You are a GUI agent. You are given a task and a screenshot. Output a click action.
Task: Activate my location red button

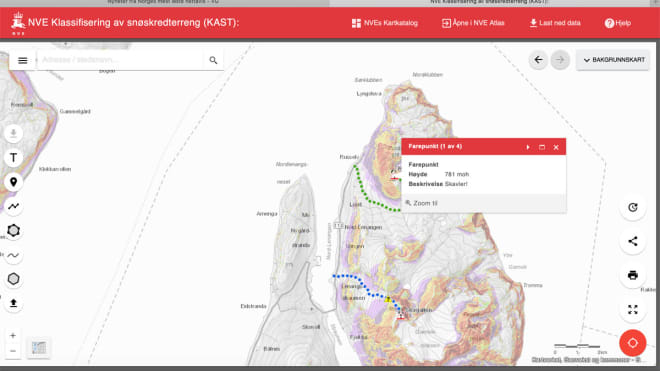[x=633, y=343]
